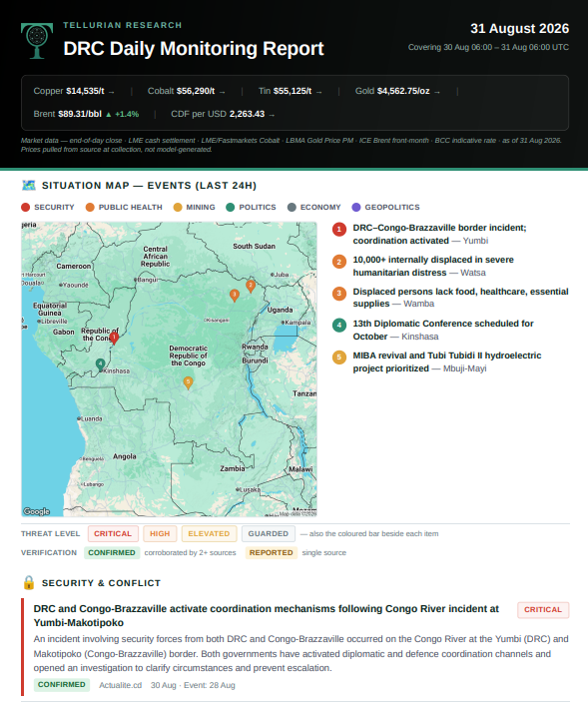This screenshot has width=588, height=708.
Task: Click the Kinshasa city label on map
Action: (x=117, y=370)
